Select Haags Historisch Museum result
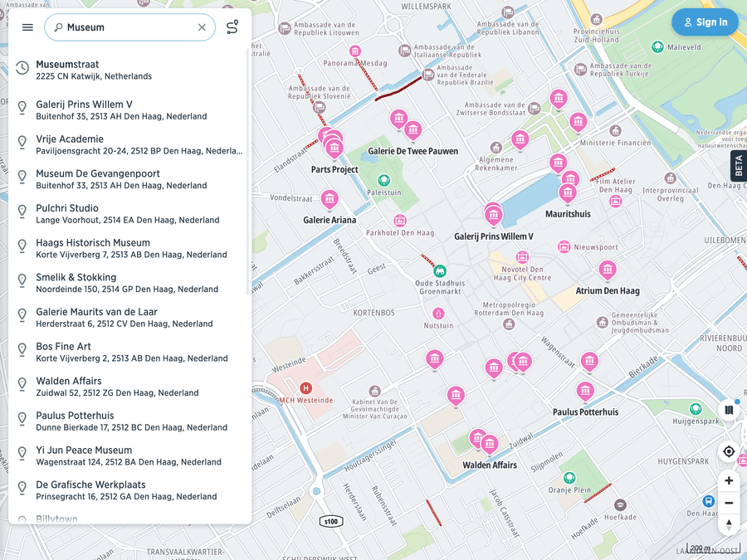Image resolution: width=747 pixels, height=560 pixels. (129, 249)
